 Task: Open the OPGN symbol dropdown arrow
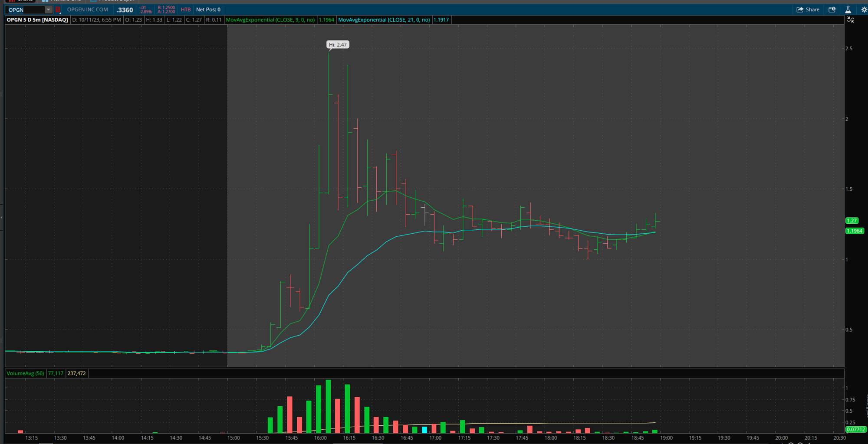click(48, 10)
